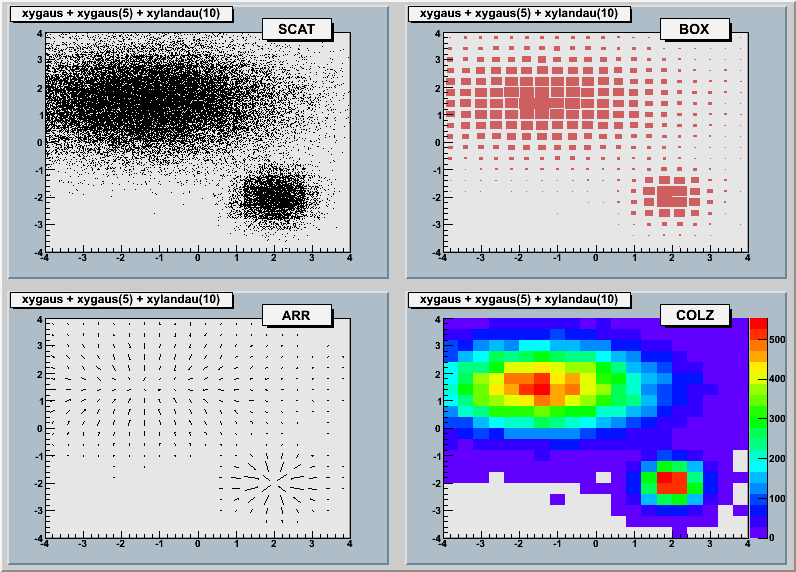Select the COLZ label box

[694, 316]
